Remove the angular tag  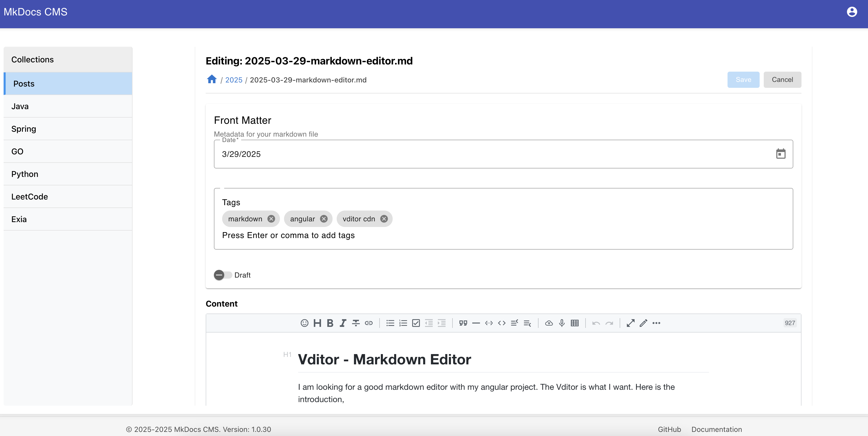point(324,219)
